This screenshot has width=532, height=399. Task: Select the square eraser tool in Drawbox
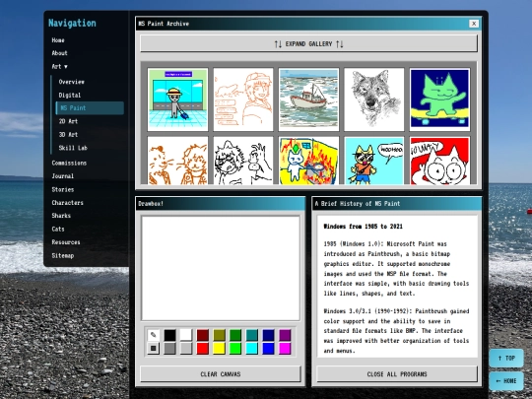tap(154, 348)
